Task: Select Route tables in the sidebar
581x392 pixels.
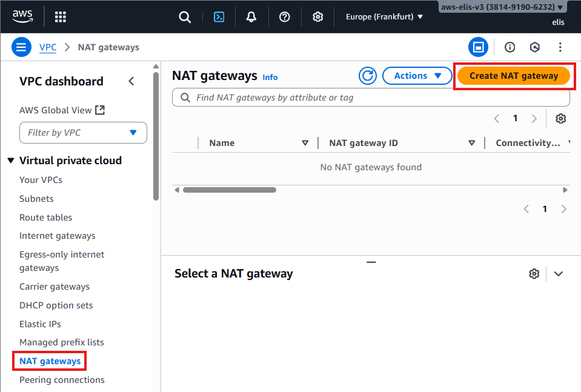Action: coord(45,218)
